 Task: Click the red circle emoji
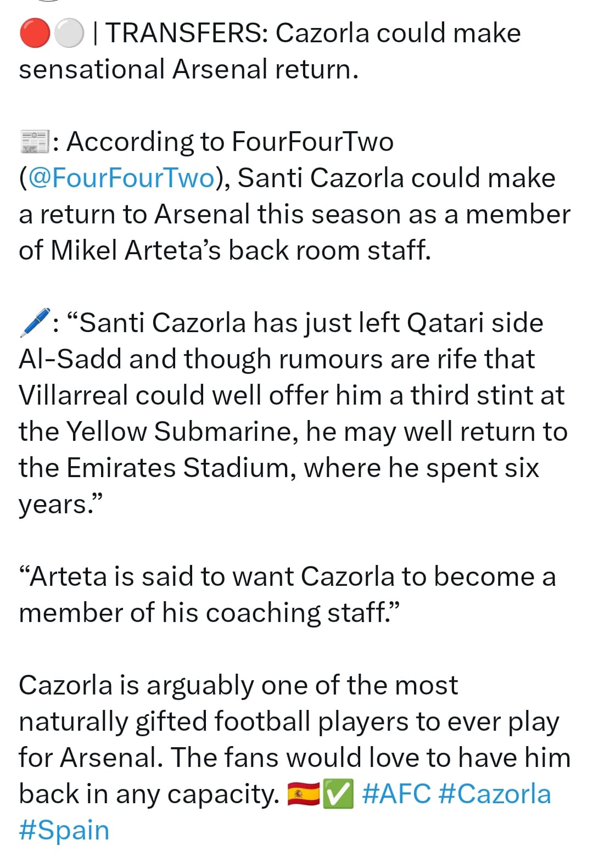(35, 33)
